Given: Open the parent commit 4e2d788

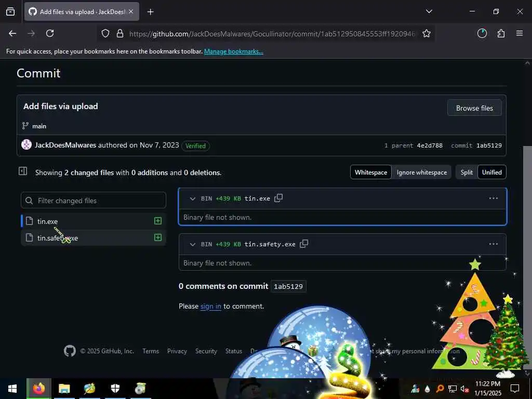Looking at the screenshot, I should coord(430,145).
